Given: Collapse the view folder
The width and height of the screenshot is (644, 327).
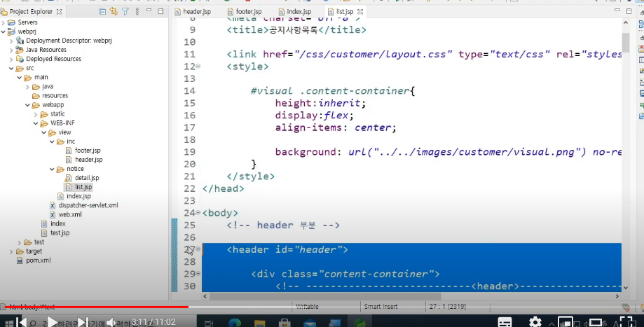Looking at the screenshot, I should pyautogui.click(x=44, y=132).
